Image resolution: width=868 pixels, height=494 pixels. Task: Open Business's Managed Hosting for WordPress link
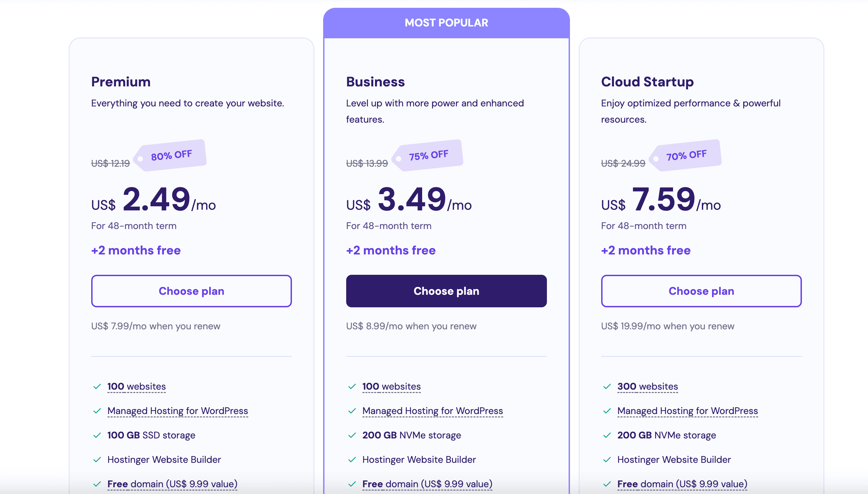(432, 411)
